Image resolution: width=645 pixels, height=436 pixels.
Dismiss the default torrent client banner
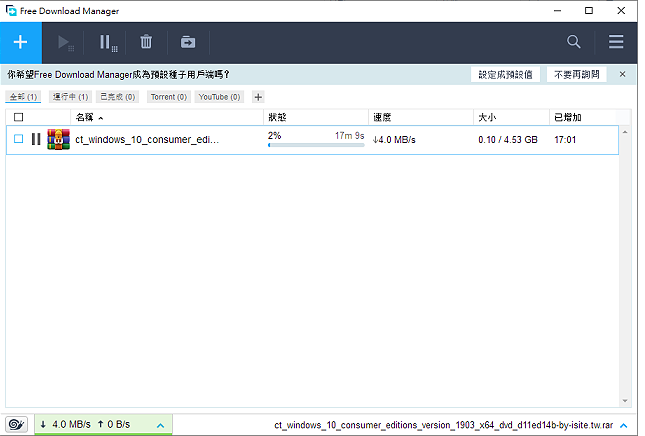pos(622,74)
